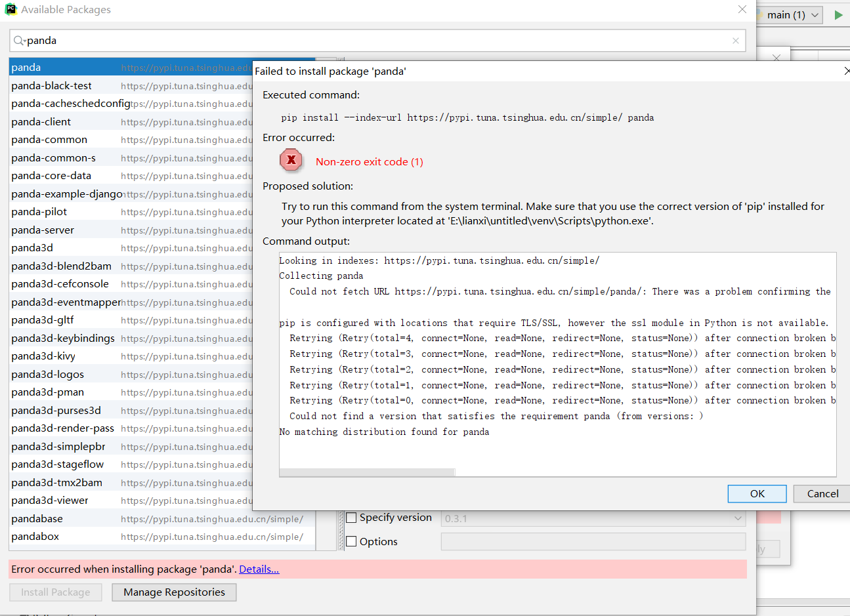The width and height of the screenshot is (850, 616).
Task: Click OK in the error dialog
Action: pos(757,494)
